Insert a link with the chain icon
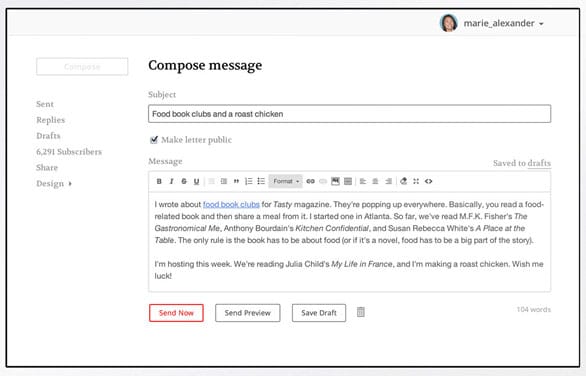The image size is (586, 376). coord(310,181)
